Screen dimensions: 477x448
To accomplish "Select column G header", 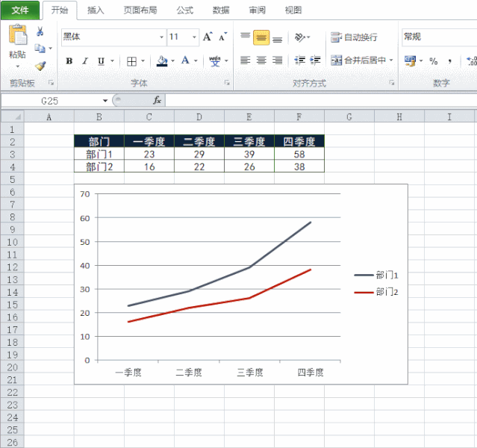I will point(349,116).
